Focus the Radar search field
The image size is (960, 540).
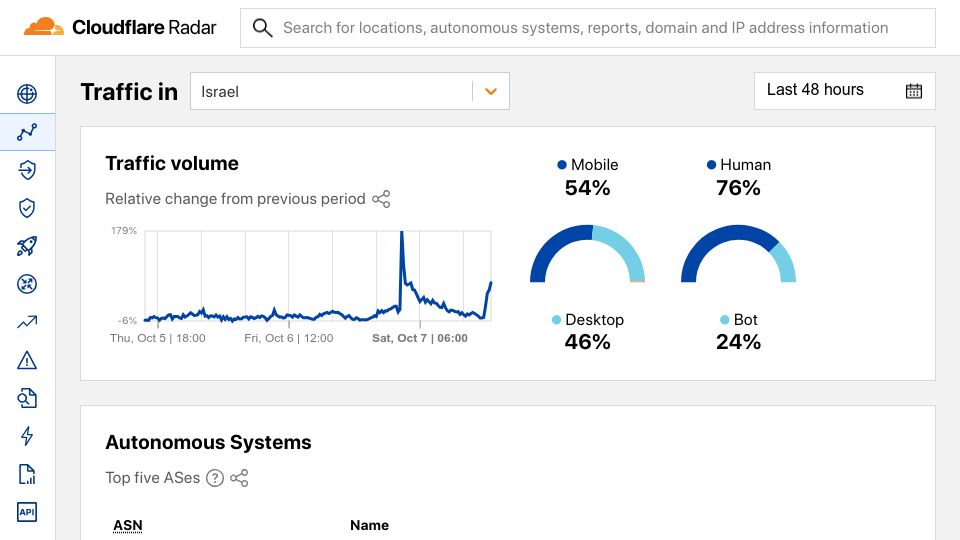588,28
